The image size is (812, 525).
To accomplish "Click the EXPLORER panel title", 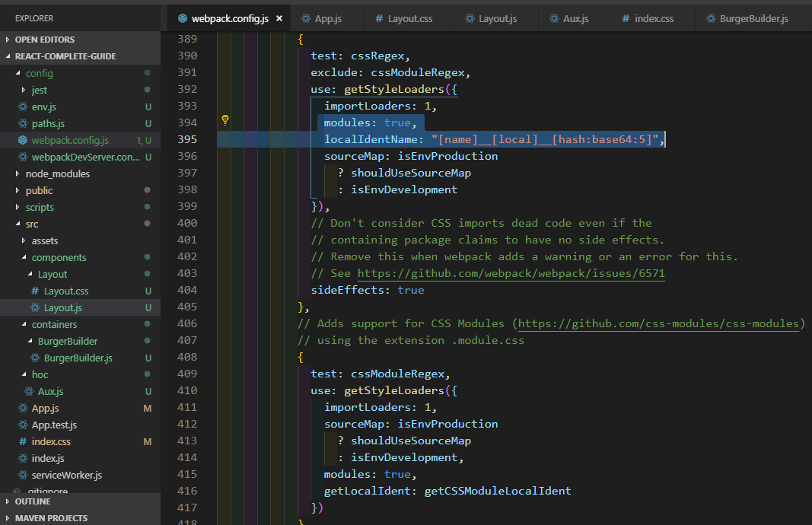I will [34, 18].
